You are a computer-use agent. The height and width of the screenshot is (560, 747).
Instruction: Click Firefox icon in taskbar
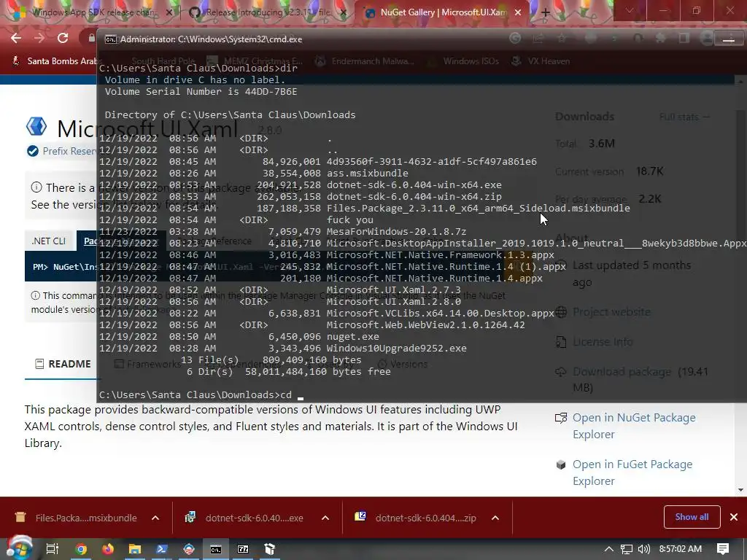[x=108, y=549]
